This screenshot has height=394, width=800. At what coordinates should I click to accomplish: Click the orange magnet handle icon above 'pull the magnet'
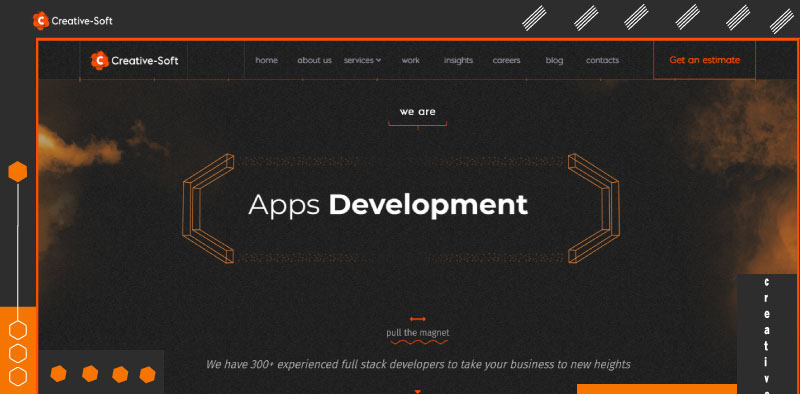tap(417, 319)
